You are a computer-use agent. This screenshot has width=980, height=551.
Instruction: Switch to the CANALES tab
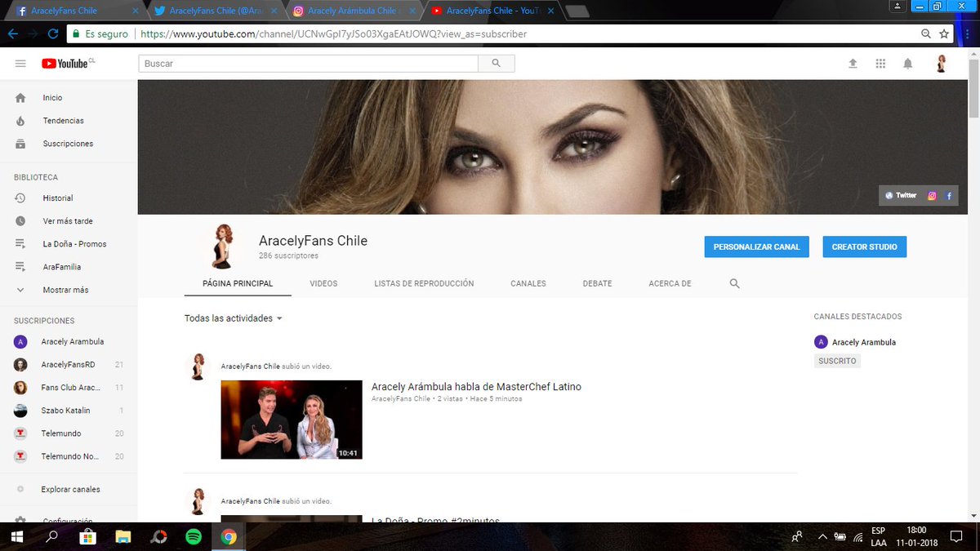point(528,284)
